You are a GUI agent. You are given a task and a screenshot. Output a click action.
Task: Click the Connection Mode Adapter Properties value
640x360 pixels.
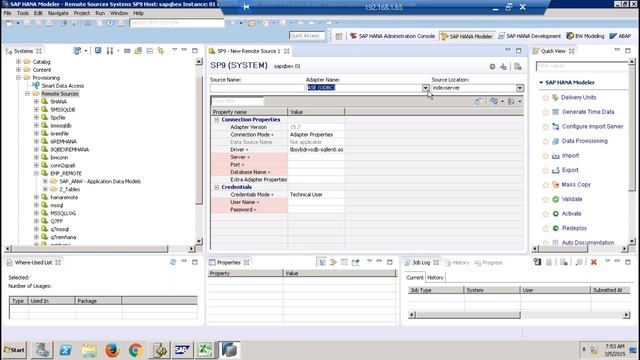[316, 135]
